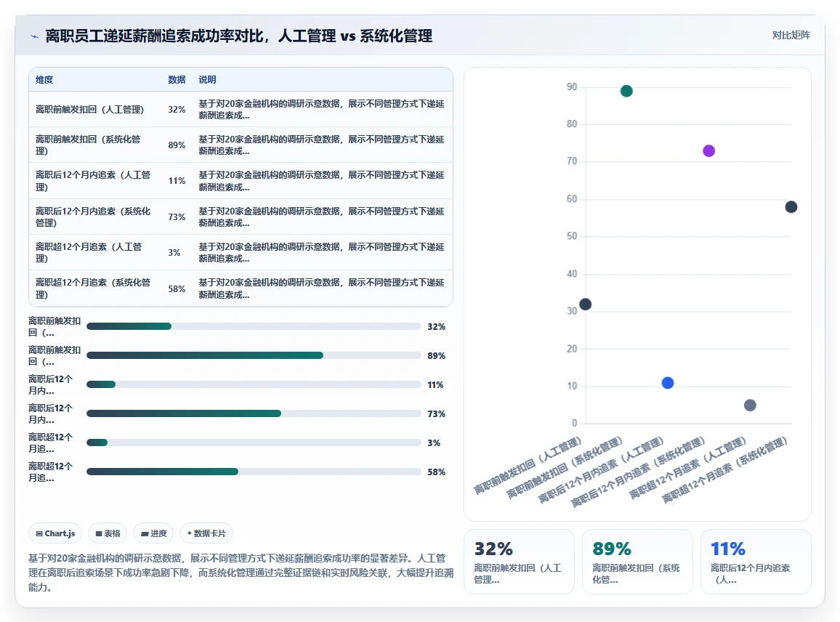Click the 对比矩阵 label in header
Viewport: 840px width, 622px height.
tap(791, 36)
